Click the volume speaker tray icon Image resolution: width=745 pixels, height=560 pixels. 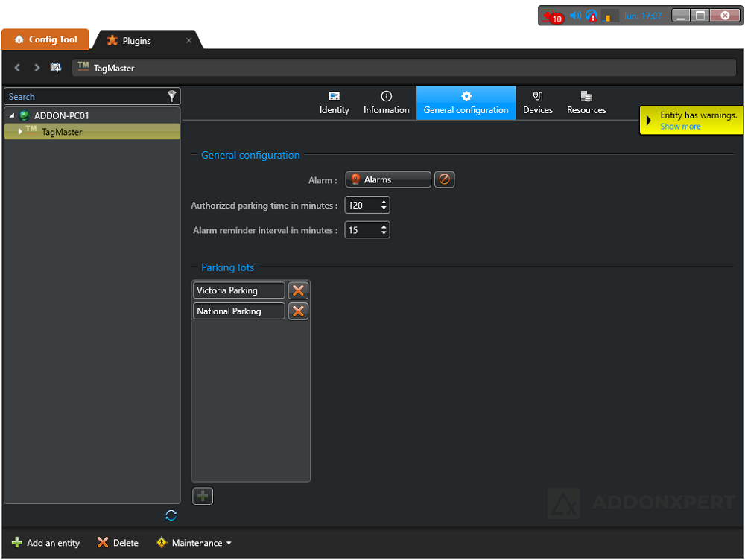click(x=575, y=16)
